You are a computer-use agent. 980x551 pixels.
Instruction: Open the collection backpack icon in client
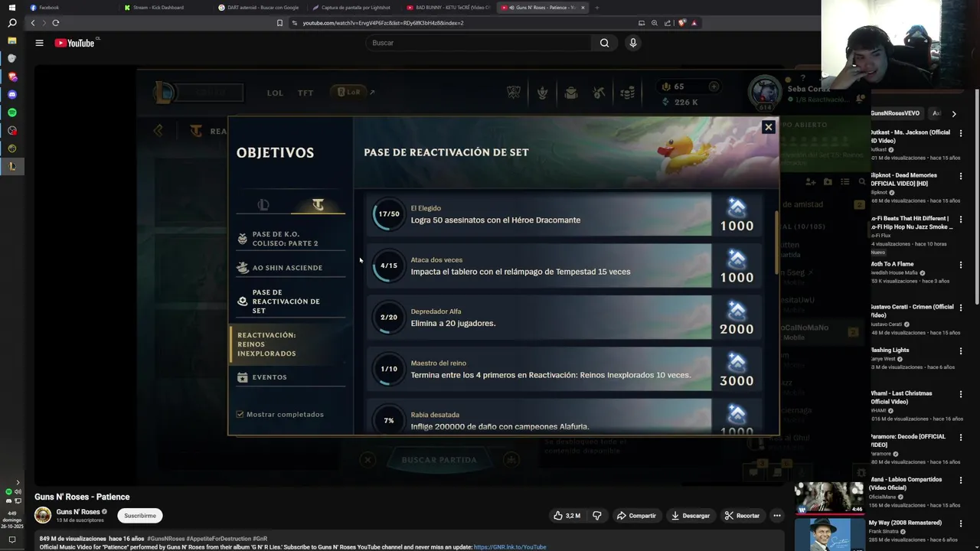(571, 93)
